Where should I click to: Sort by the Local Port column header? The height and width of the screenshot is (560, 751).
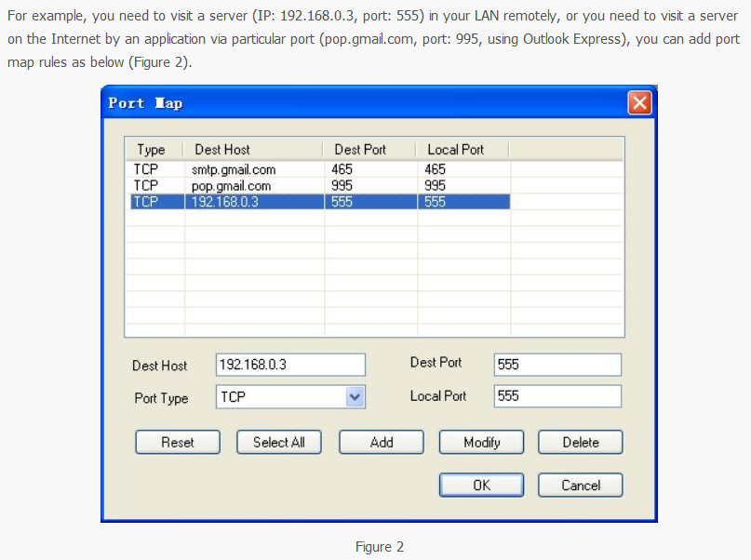click(x=463, y=150)
